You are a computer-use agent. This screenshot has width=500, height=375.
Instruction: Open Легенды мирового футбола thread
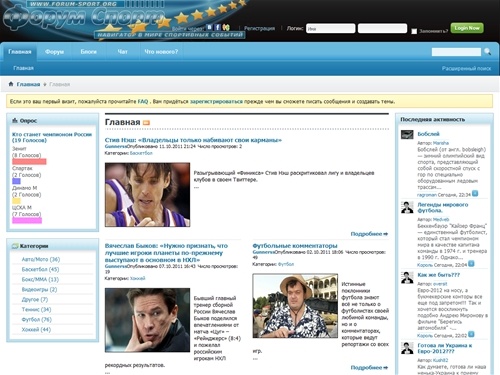tap(443, 207)
